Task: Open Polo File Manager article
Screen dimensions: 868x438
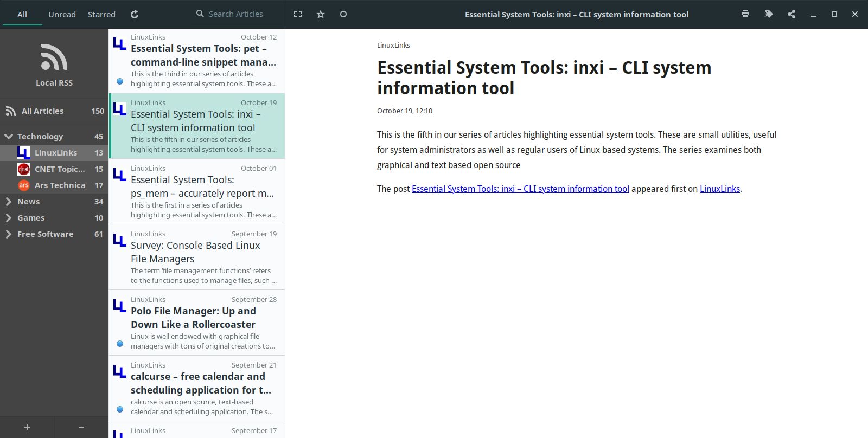Action: pos(197,323)
